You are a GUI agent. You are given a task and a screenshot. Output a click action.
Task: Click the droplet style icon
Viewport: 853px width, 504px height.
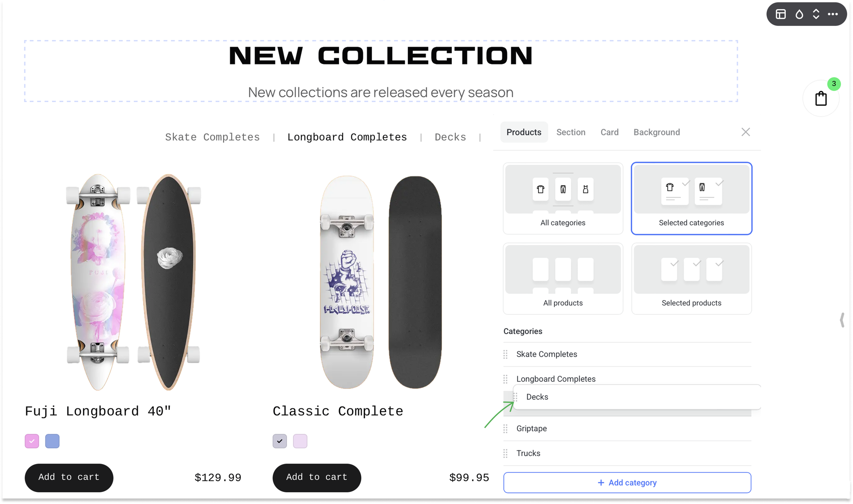coord(799,14)
